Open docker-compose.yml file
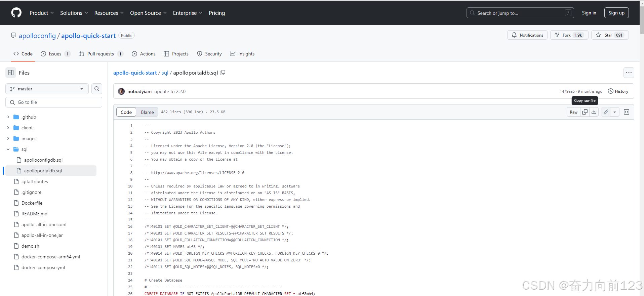The image size is (644, 296). tap(43, 267)
